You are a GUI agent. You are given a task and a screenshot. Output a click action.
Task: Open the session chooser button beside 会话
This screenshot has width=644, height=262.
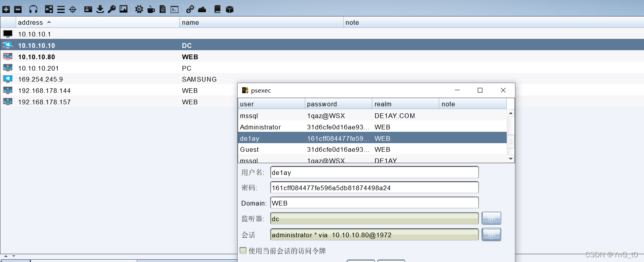click(x=491, y=235)
